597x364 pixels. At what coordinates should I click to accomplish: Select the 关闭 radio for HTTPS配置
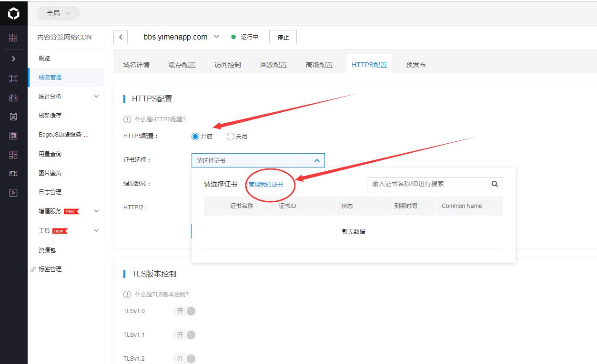coord(231,137)
